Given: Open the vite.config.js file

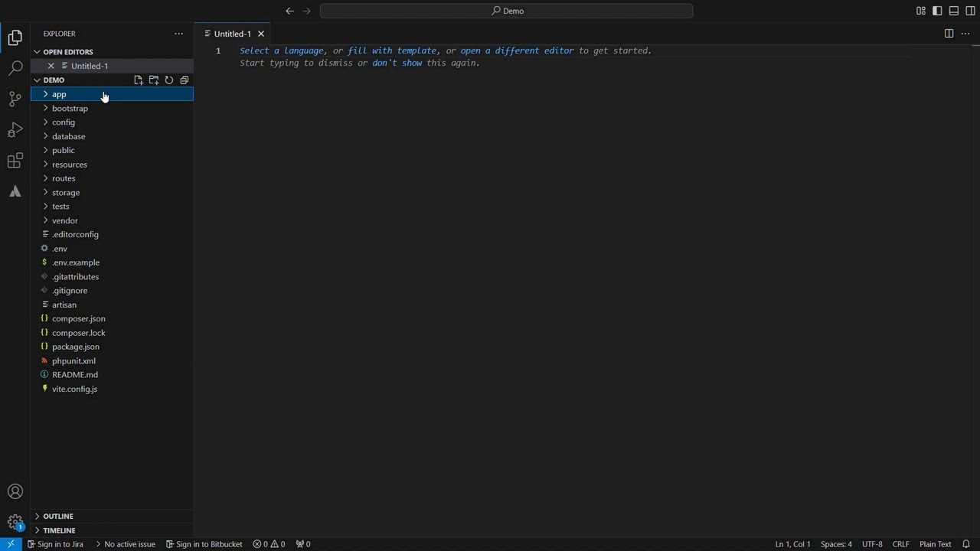Looking at the screenshot, I should point(112,389).
